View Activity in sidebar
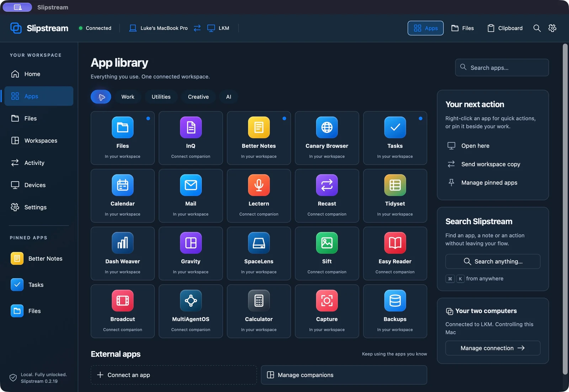 pyautogui.click(x=39, y=163)
